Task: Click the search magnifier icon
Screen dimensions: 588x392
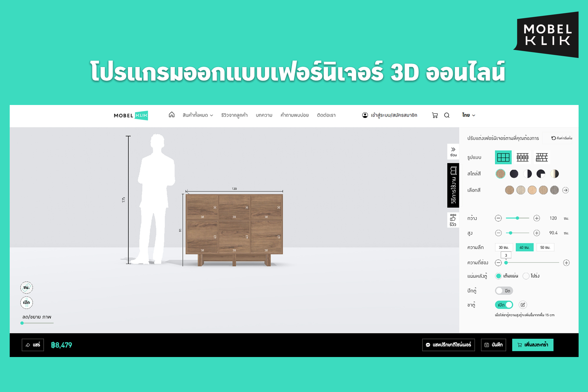Action: tap(447, 115)
